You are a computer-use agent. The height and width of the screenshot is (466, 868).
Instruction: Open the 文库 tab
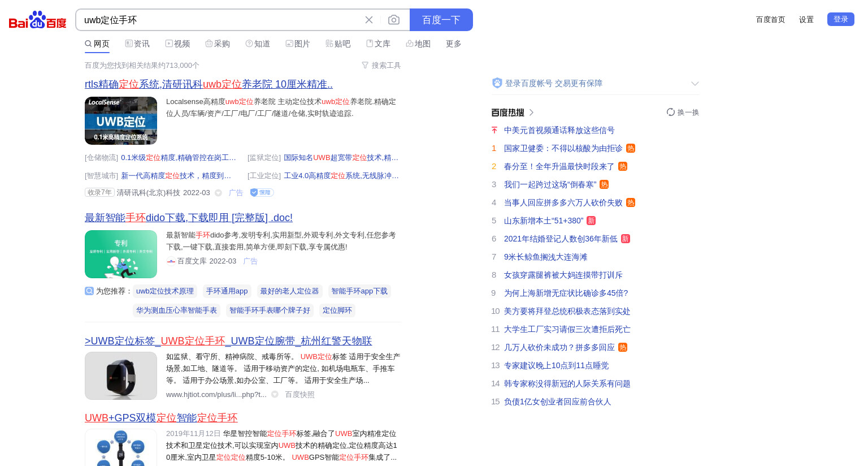(x=378, y=44)
